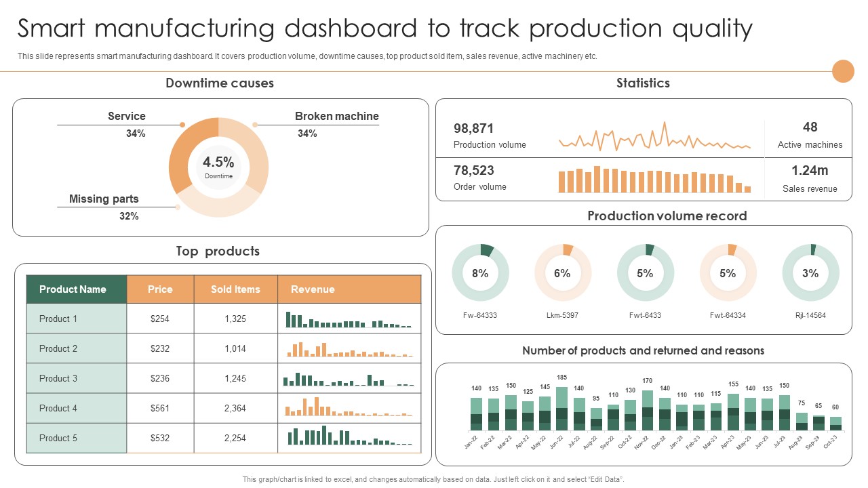Click the Fwt-64334 5% donut chart
The image size is (868, 488).
pos(728,272)
